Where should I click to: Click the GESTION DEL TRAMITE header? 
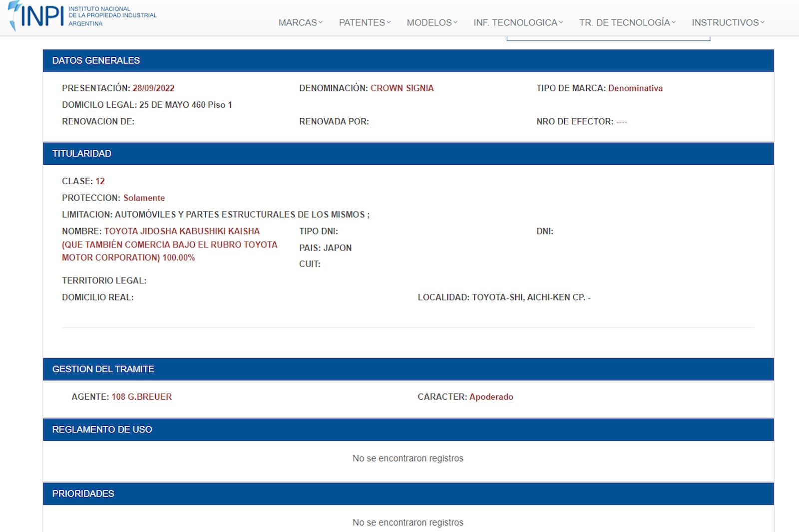point(408,369)
